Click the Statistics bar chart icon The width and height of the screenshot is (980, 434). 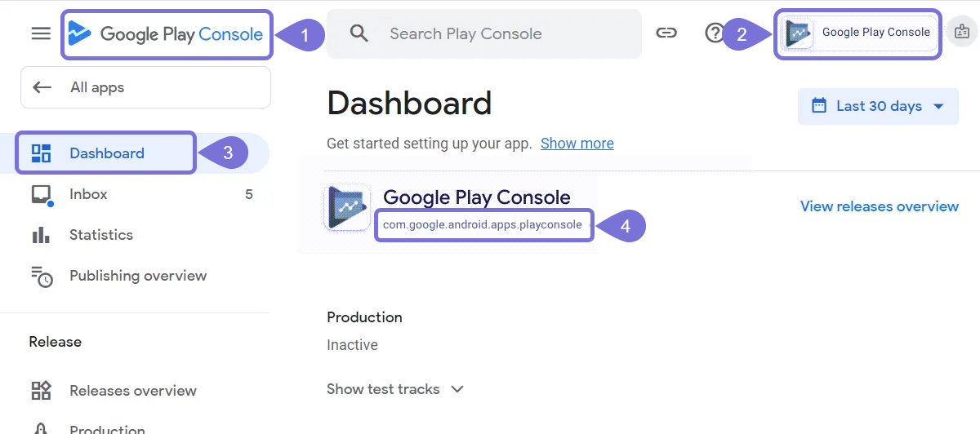(x=41, y=235)
